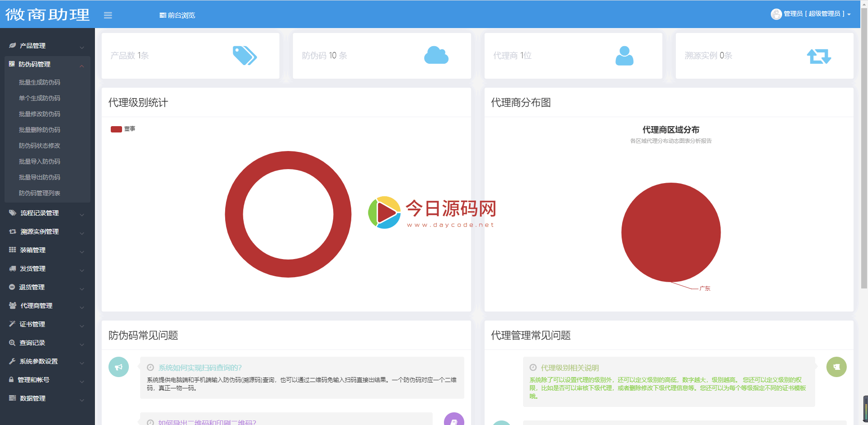
Task: Expand the 装箱管理 chevron
Action: pos(82,252)
